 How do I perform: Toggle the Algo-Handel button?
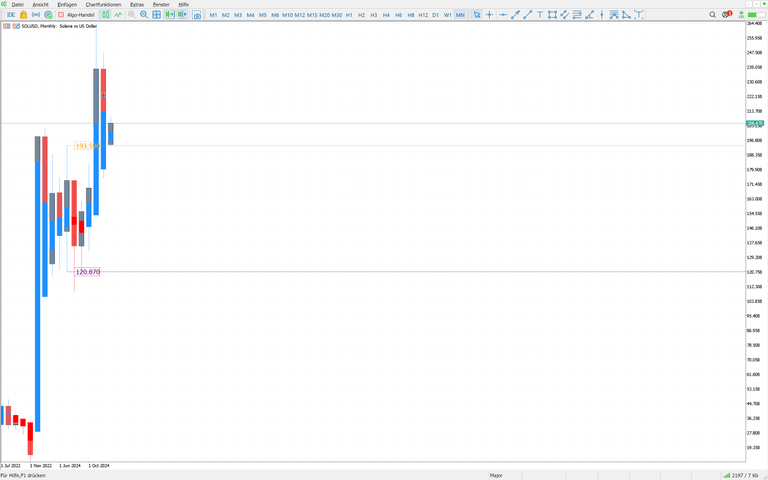click(76, 15)
